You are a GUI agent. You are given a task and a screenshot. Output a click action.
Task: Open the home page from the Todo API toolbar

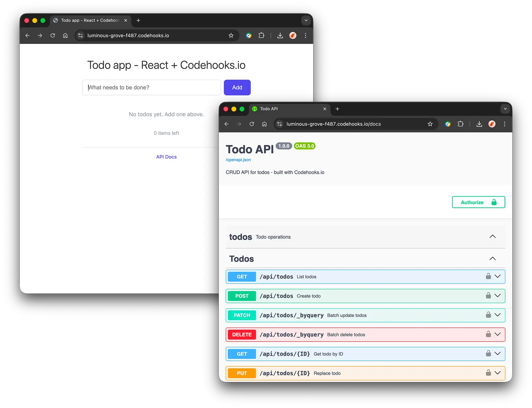tap(264, 124)
